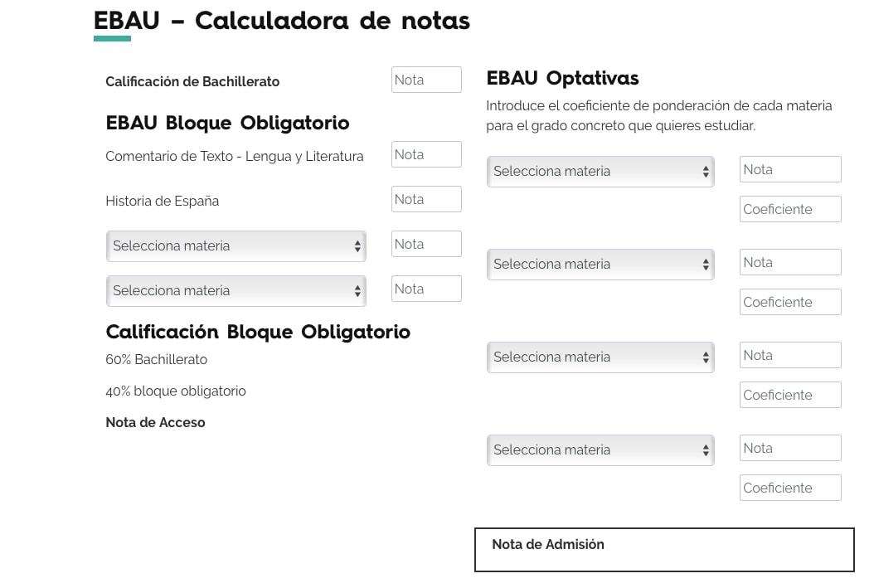Screen dimensions: 874x588
Task: Open the first 'Selecciona materia' dropdown in Bloque Obligatorio
Action: pos(235,245)
